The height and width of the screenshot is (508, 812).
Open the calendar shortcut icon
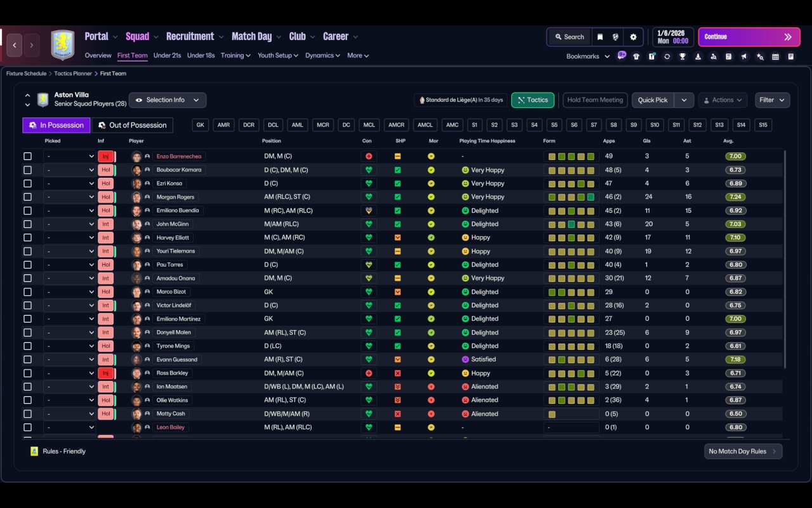click(775, 57)
